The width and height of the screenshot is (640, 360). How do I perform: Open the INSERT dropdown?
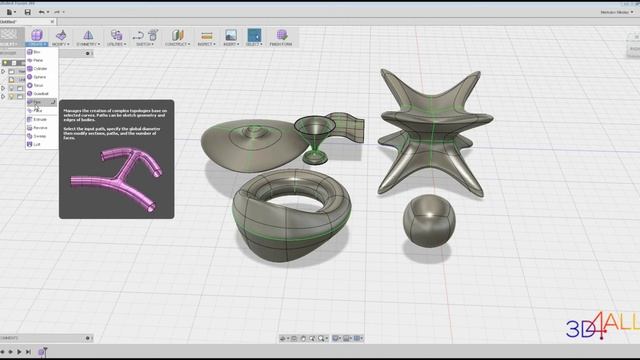pyautogui.click(x=231, y=44)
